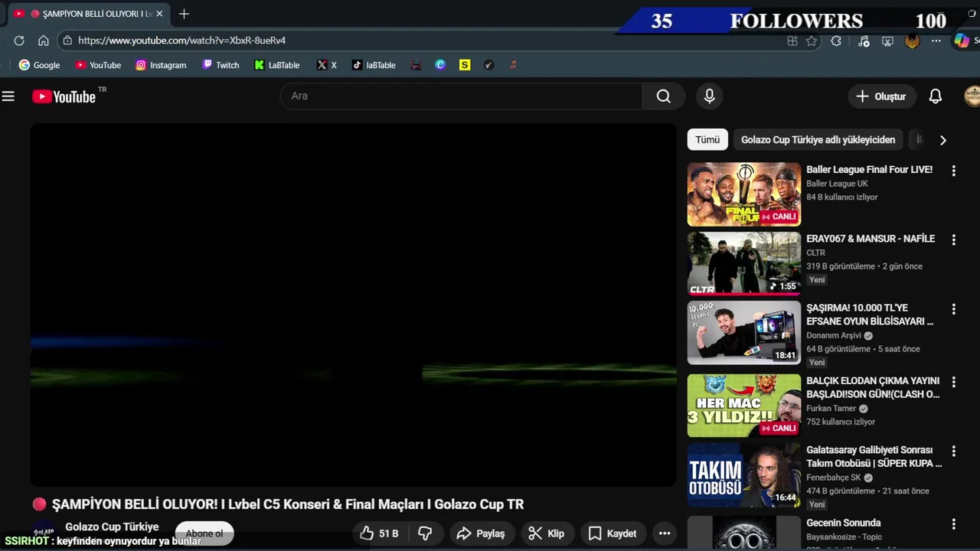Click the YouTube search magnifier button
The height and width of the screenshot is (551, 980).
[663, 96]
